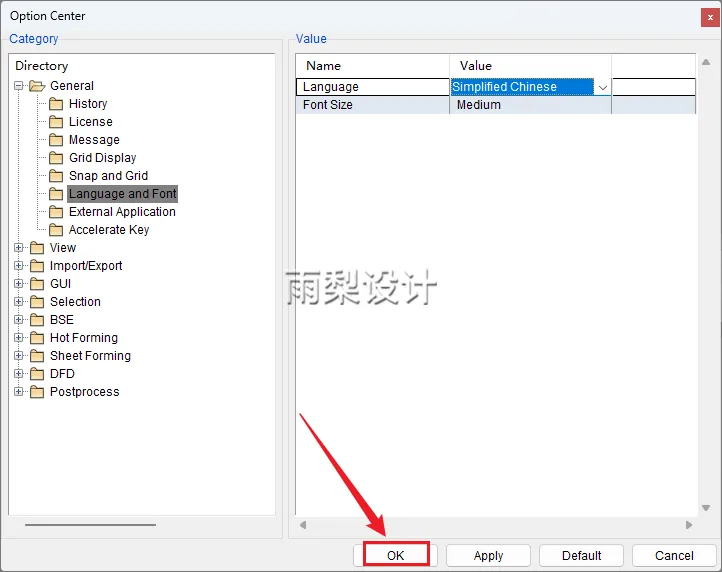Click the Apply button

coord(489,555)
